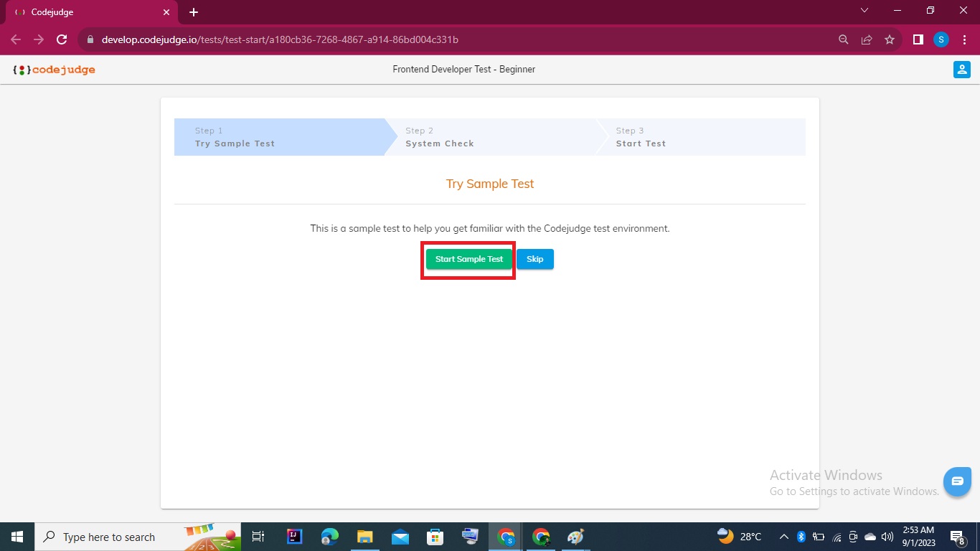Screen dimensions: 980x551
Task: Toggle the Chrome side panel
Action: [x=918, y=39]
